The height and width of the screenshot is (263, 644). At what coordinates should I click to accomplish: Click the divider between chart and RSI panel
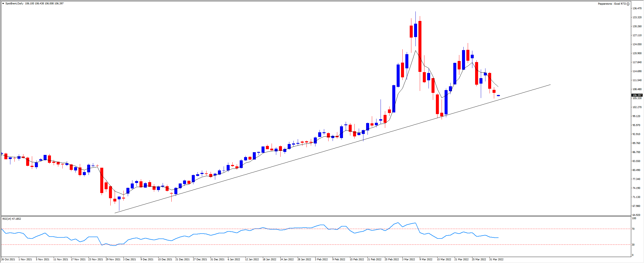point(316,216)
